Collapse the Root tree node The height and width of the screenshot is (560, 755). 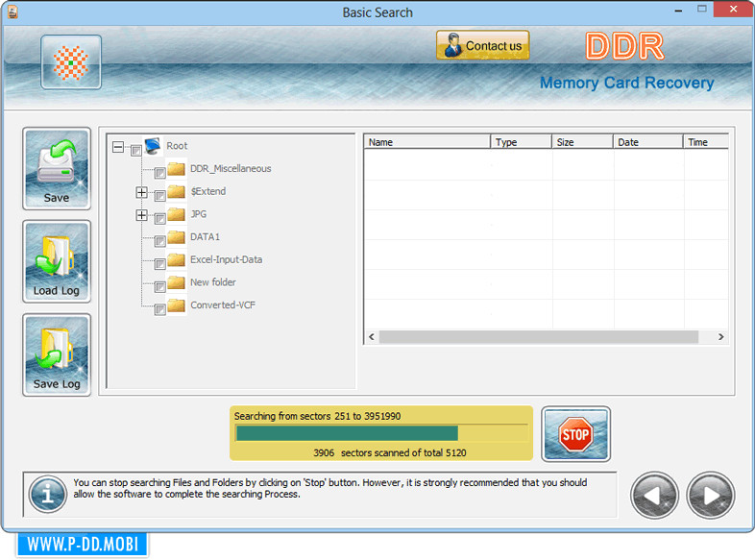pyautogui.click(x=118, y=147)
